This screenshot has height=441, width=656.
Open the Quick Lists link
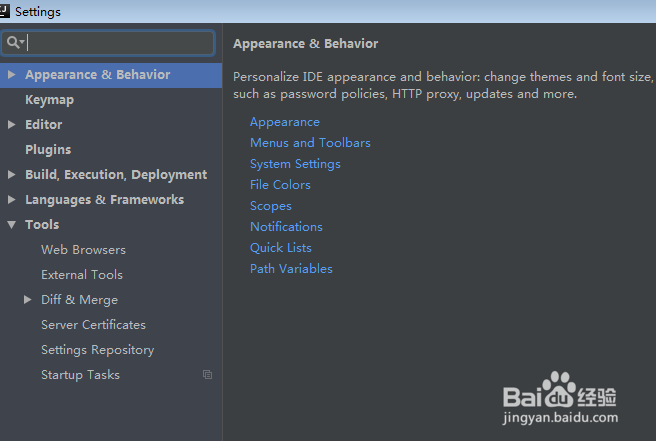pyautogui.click(x=280, y=248)
